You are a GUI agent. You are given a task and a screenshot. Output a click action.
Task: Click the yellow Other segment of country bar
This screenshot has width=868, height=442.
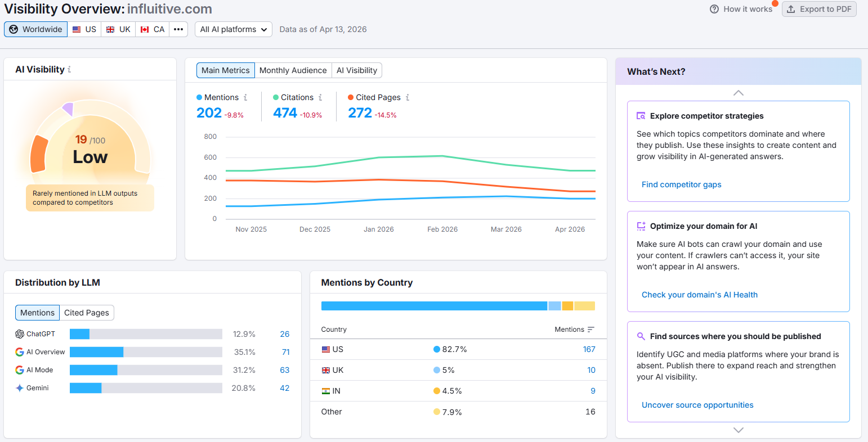pos(585,306)
